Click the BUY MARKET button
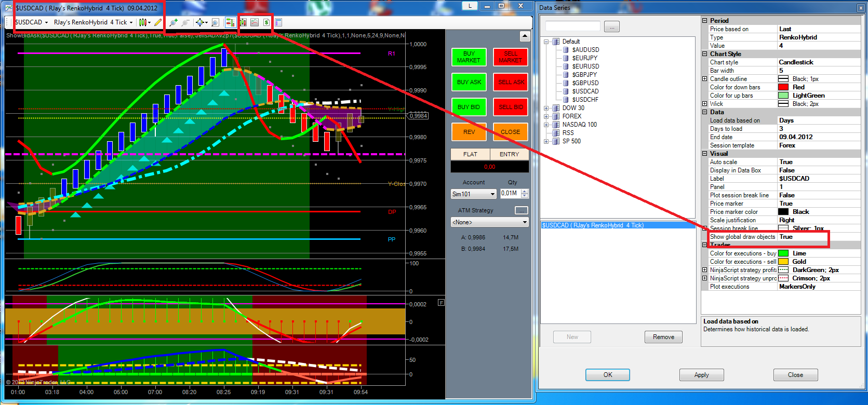Screen dimensions: 868x405 [x=469, y=57]
